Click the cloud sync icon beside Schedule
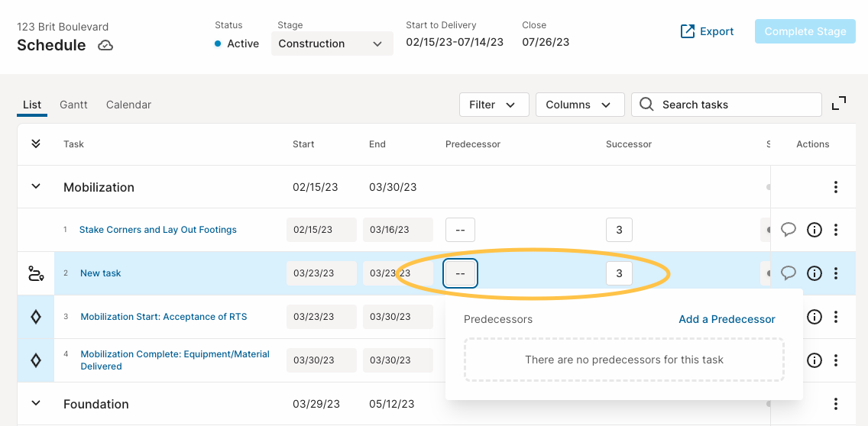This screenshot has width=868, height=426. click(105, 45)
